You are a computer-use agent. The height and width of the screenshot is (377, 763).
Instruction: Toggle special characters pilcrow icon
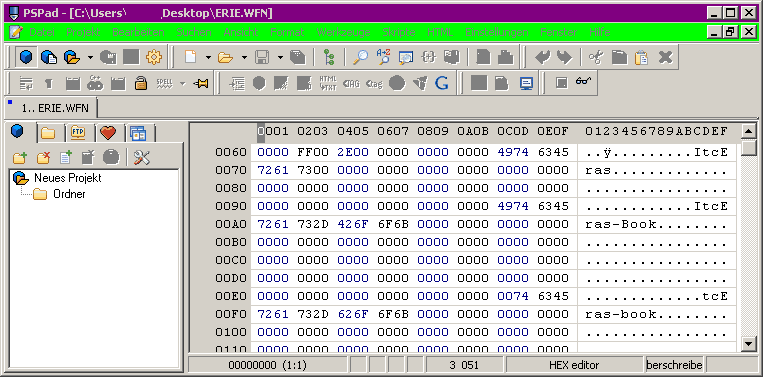(x=49, y=84)
